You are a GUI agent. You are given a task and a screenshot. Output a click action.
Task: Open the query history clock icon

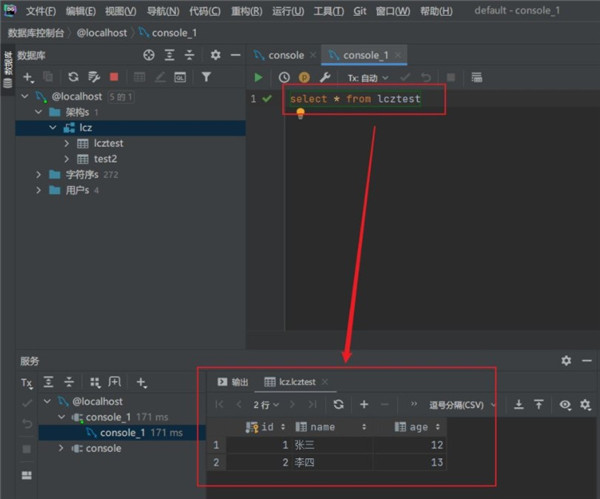(284, 78)
